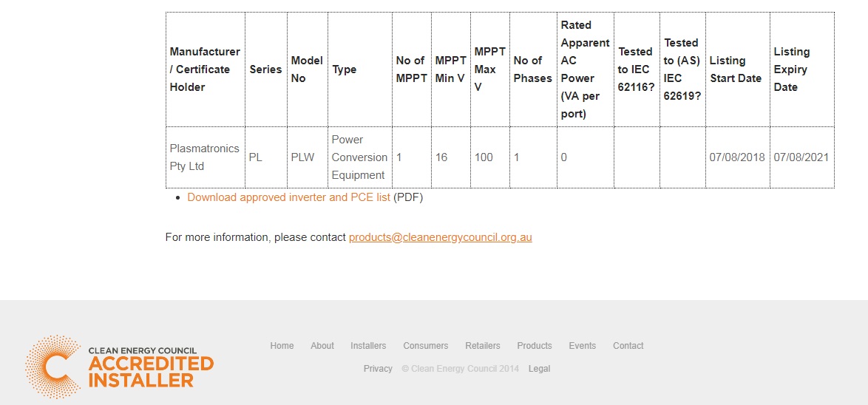Open the Legal link
This screenshot has height=405, width=868.
(x=539, y=369)
